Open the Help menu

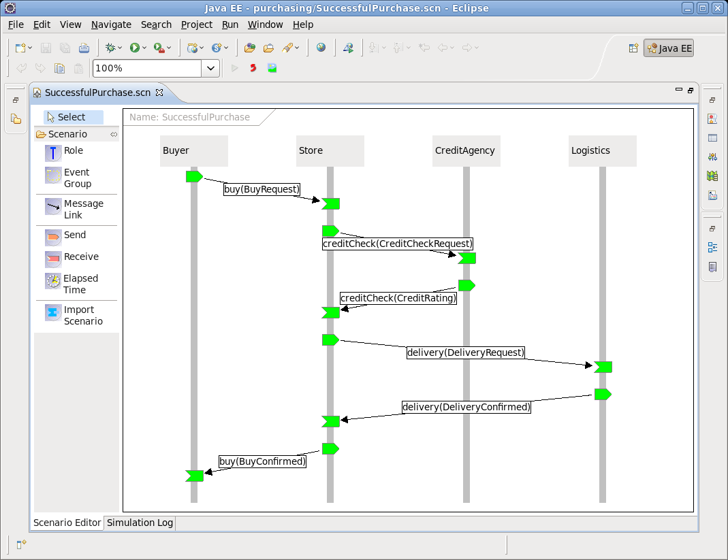point(303,24)
